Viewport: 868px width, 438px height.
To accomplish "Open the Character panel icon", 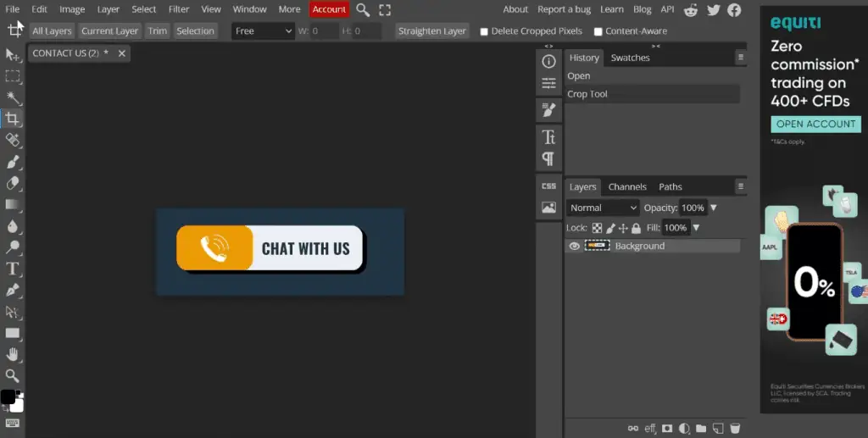I will click(548, 136).
